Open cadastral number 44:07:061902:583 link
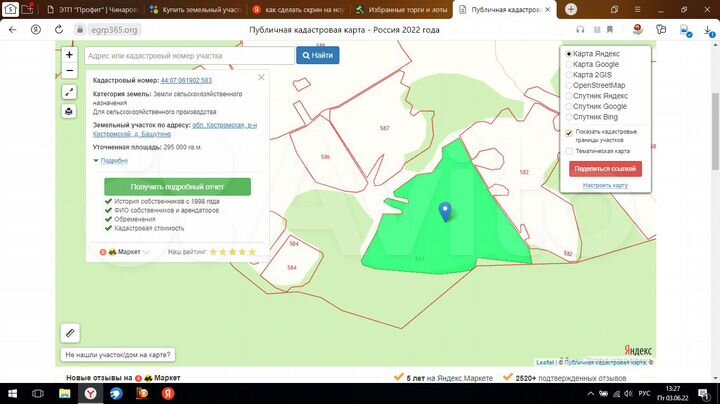This screenshot has width=720, height=404. point(186,80)
